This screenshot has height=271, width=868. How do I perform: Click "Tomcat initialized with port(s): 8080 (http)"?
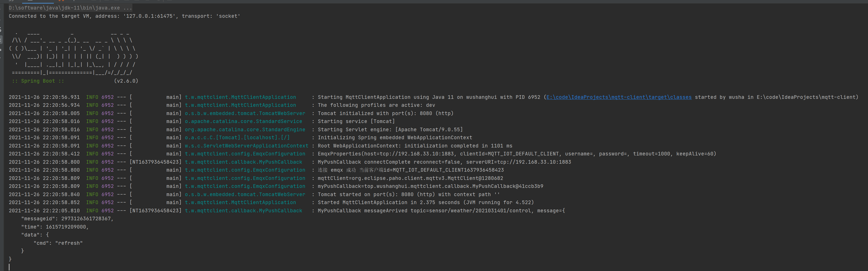coord(386,113)
